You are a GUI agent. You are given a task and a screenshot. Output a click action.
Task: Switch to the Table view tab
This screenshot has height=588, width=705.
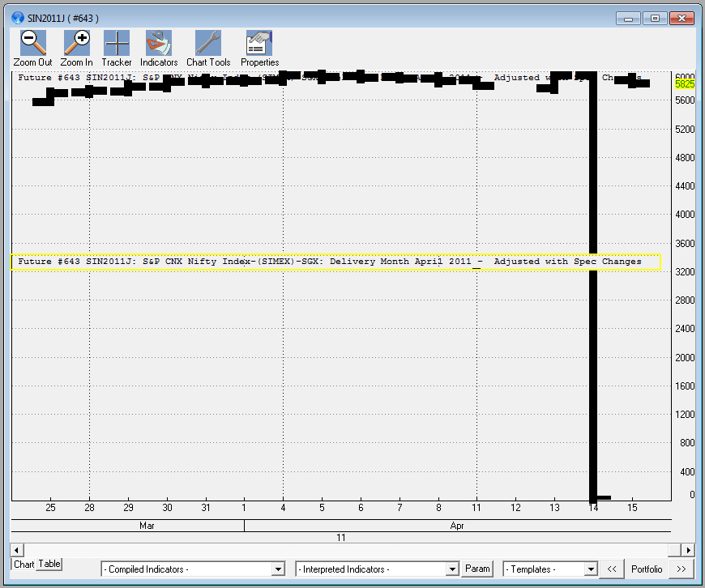(49, 564)
